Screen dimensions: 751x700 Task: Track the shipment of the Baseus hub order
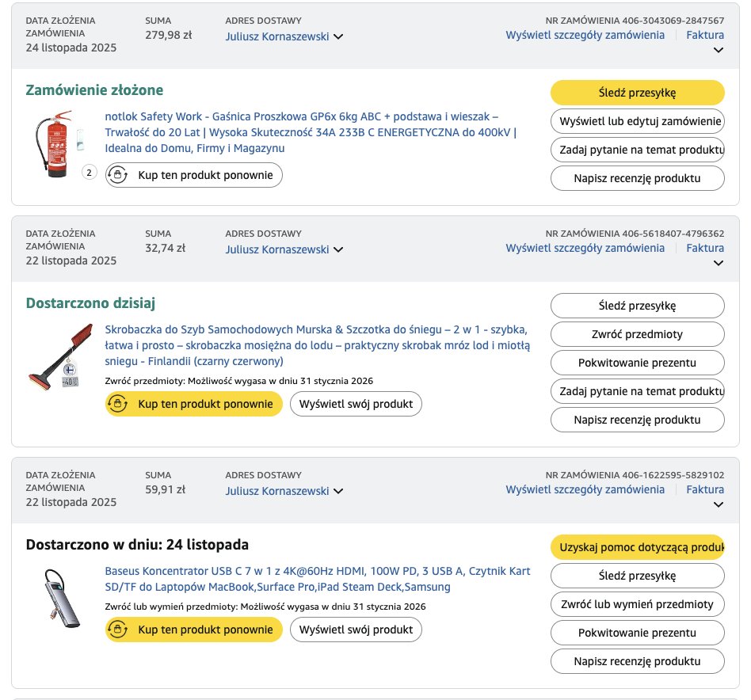coord(637,576)
